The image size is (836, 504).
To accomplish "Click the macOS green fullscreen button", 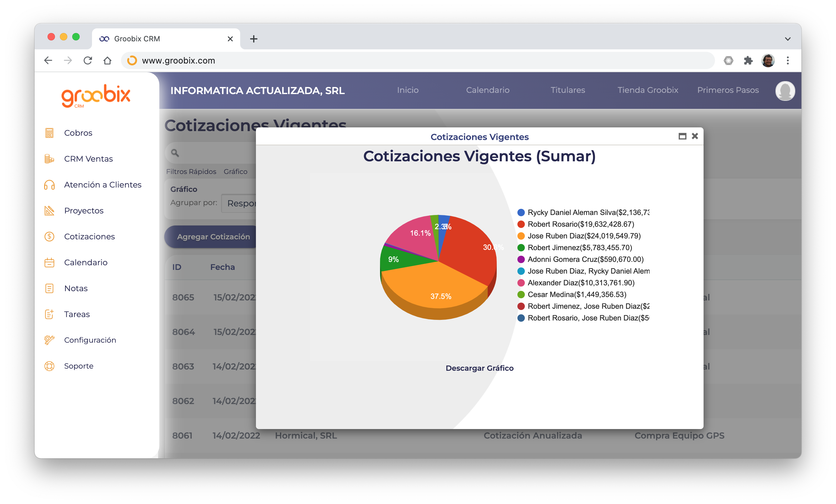I will pos(76,37).
